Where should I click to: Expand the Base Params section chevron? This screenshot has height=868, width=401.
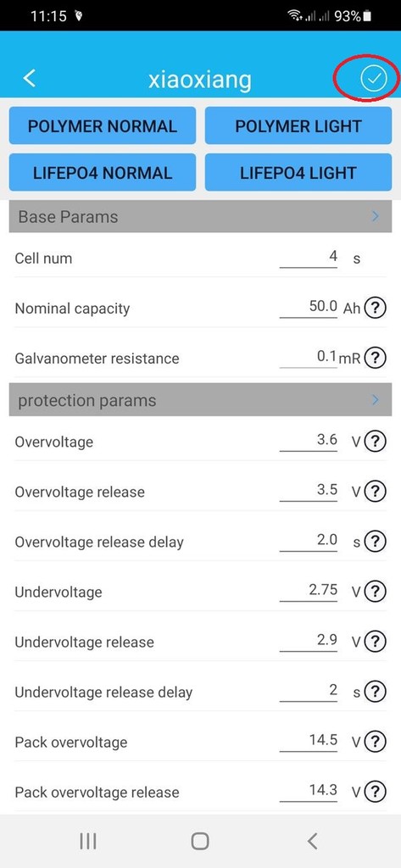pyautogui.click(x=376, y=216)
